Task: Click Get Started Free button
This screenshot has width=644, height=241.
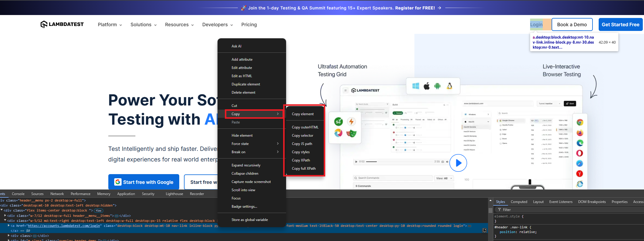Action: pyautogui.click(x=620, y=24)
